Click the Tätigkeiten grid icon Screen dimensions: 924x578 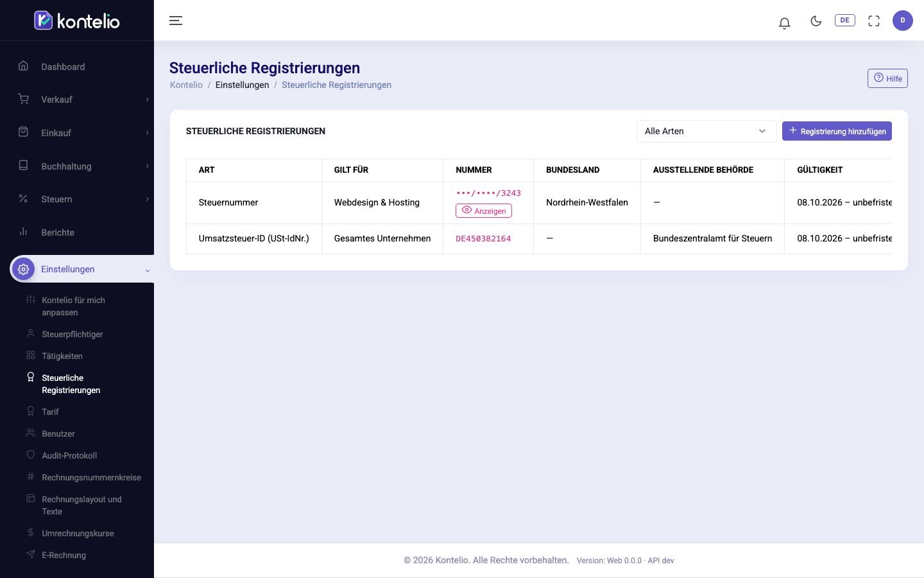pos(30,355)
